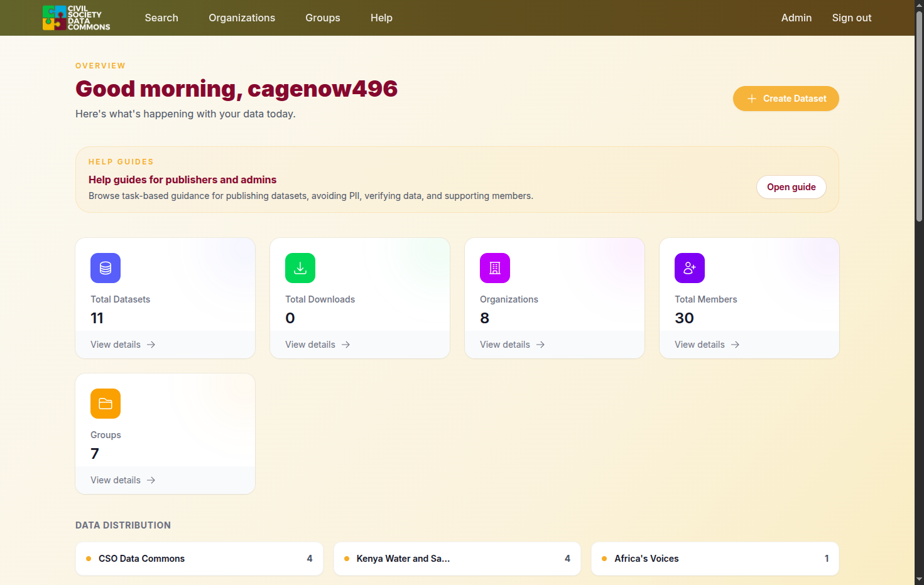Click arrow icon in Total Members card
The image size is (924, 585).
click(x=735, y=345)
